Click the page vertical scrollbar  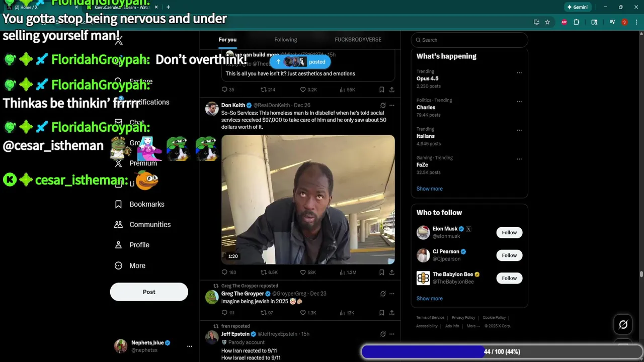click(641, 274)
